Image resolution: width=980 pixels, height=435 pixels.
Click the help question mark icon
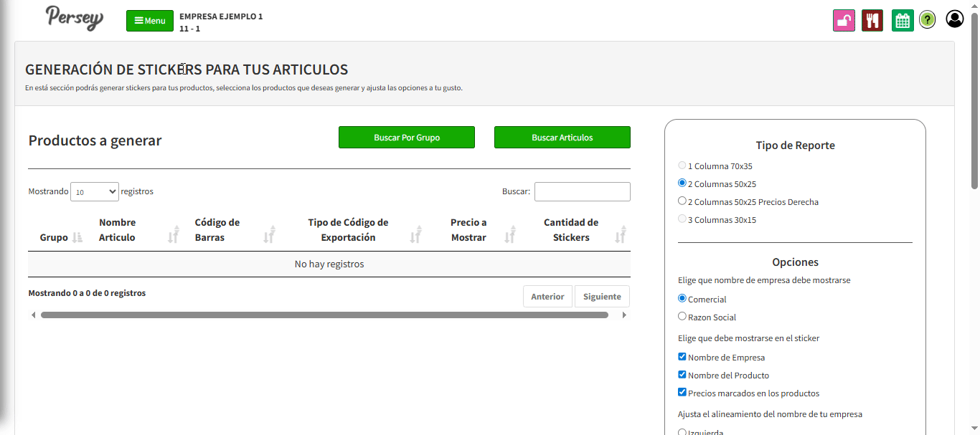point(928,20)
